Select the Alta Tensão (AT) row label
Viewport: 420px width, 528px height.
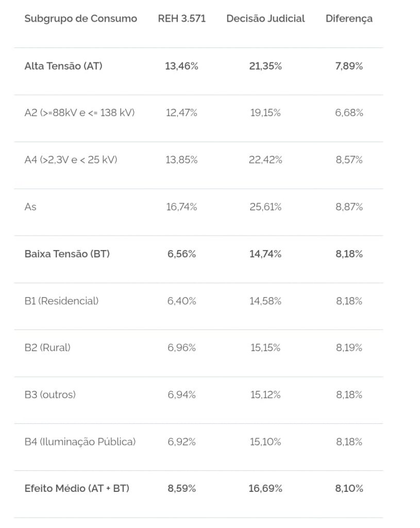point(63,66)
